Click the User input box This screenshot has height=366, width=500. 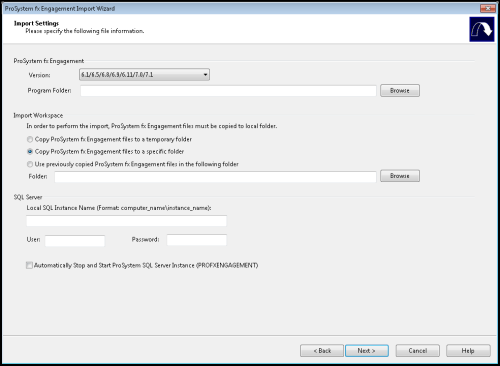coord(75,240)
